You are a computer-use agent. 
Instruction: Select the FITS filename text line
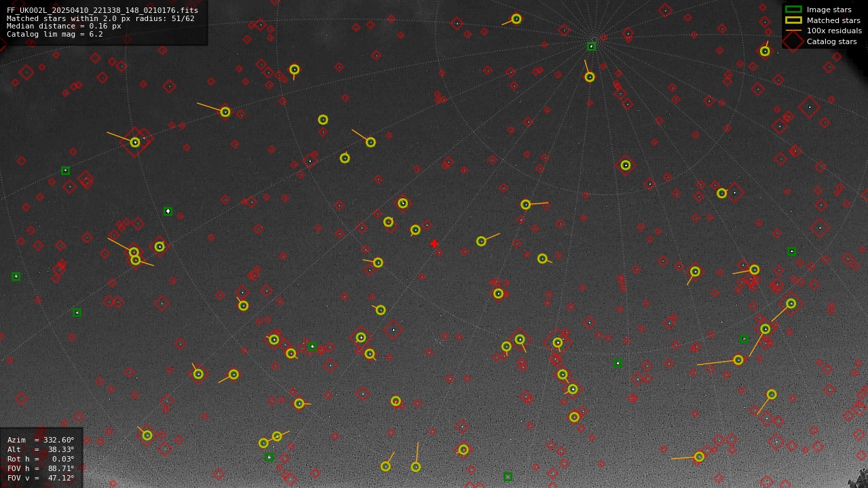(x=102, y=10)
